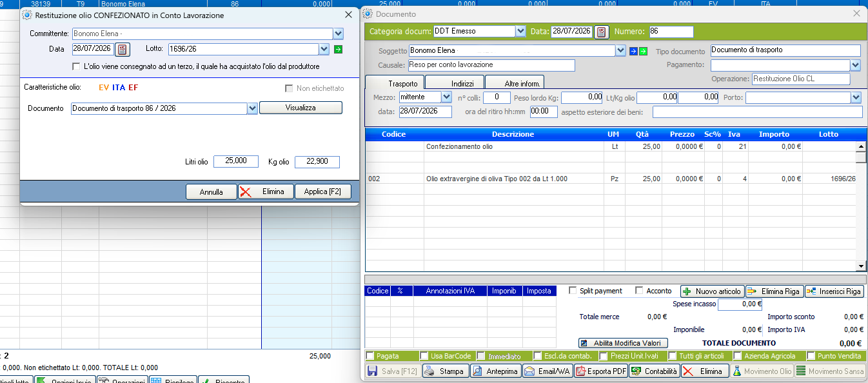Expand the Documento dropdown in Restituzione dialog
The image size is (868, 383).
coord(252,108)
